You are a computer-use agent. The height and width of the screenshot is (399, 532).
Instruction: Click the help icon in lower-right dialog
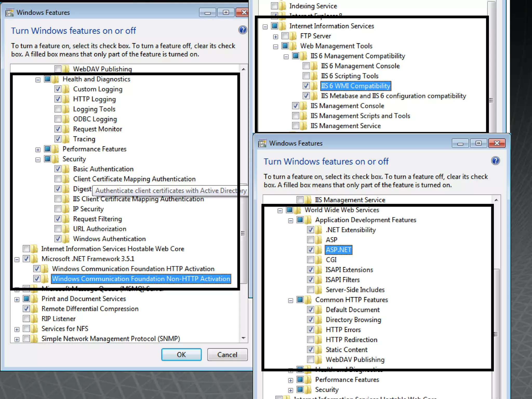coord(495,161)
